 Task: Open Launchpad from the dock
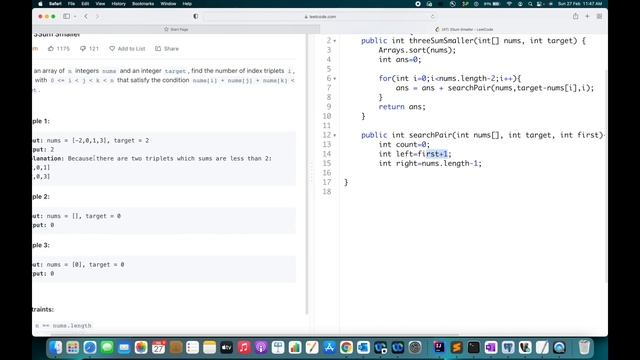(x=73, y=347)
